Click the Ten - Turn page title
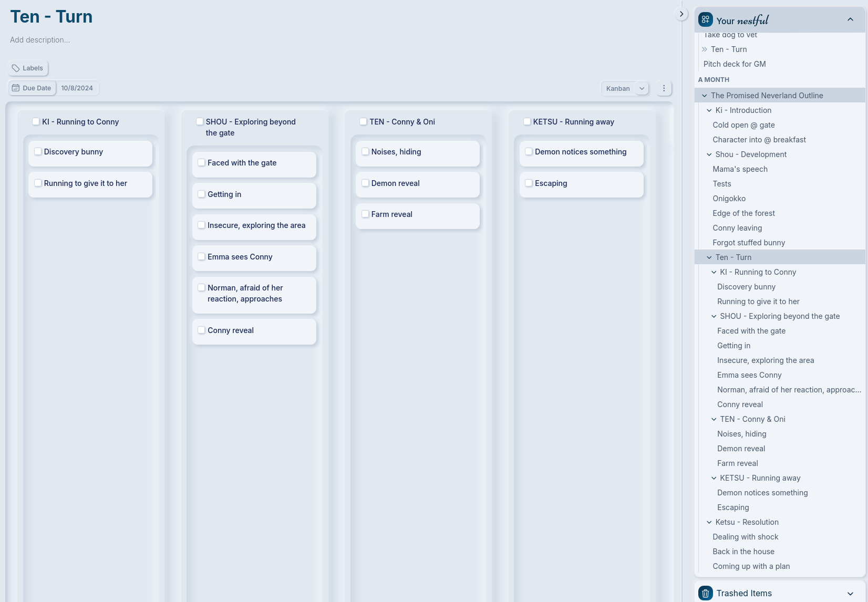The width and height of the screenshot is (868, 602). pyautogui.click(x=51, y=17)
